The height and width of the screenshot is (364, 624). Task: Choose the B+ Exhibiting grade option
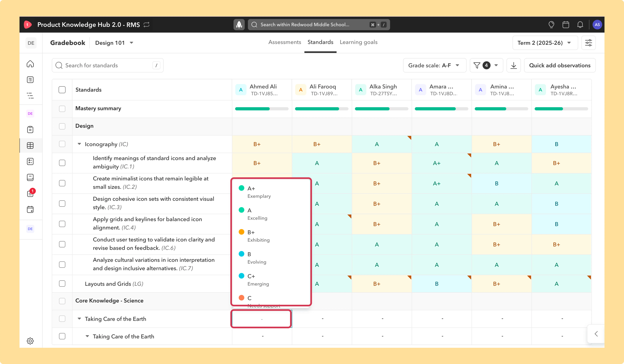(271, 236)
